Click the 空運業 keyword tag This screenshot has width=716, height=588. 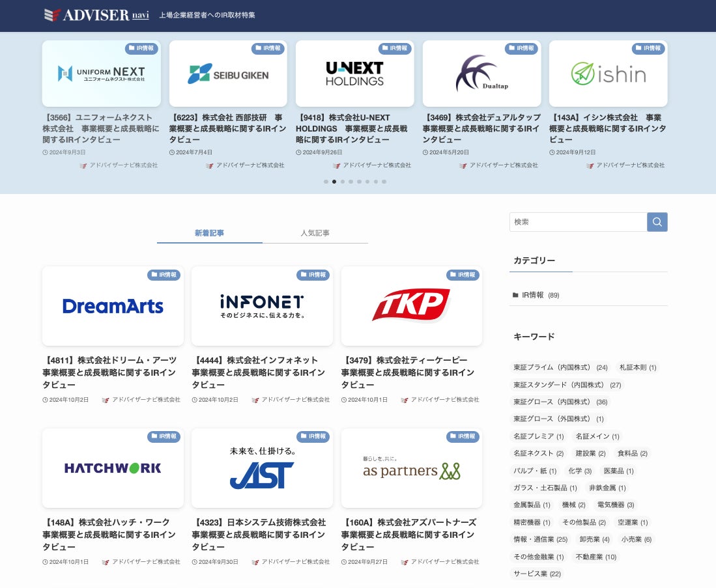click(x=633, y=522)
